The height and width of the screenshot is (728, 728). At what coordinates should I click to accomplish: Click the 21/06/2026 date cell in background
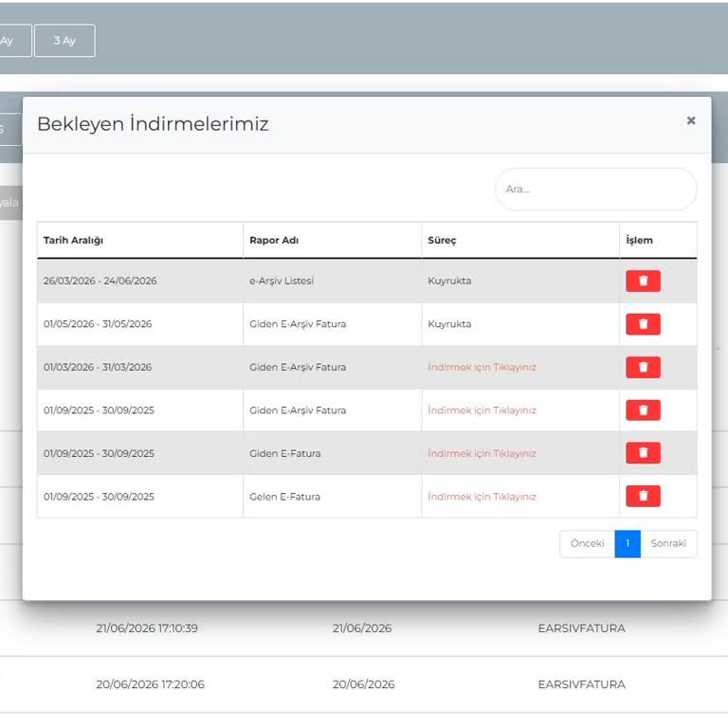(362, 628)
